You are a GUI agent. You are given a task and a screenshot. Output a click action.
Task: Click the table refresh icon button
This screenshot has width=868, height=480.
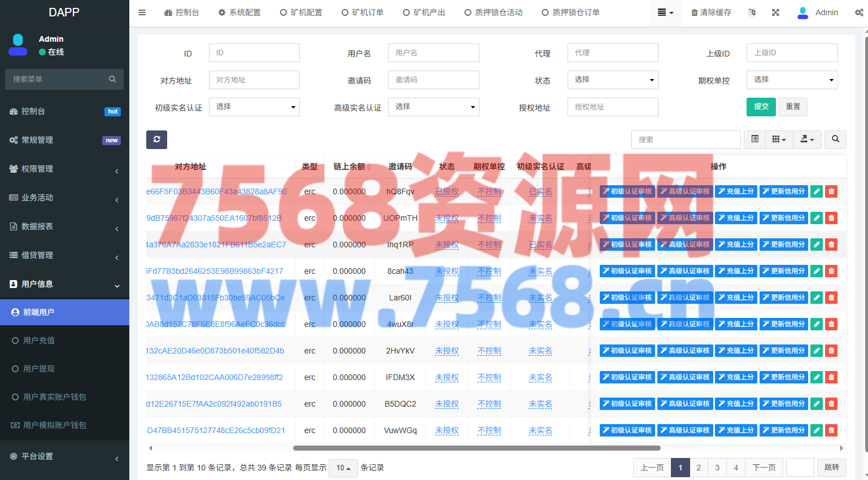(x=156, y=139)
